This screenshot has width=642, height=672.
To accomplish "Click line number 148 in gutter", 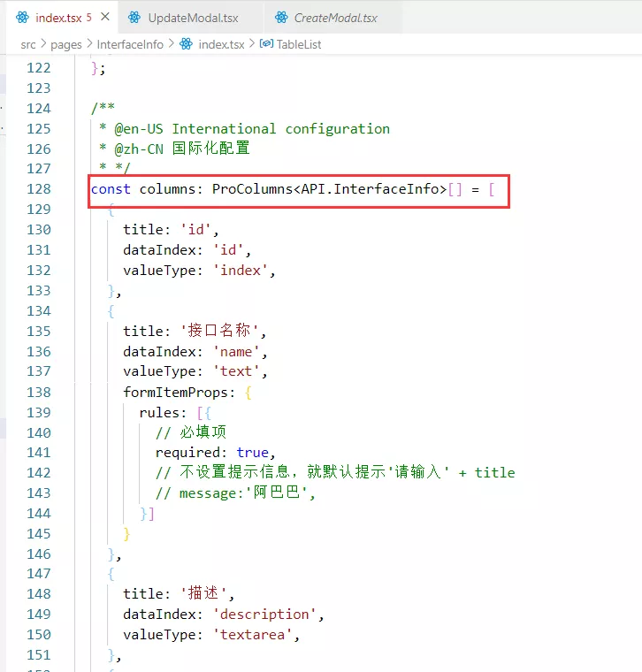I will [x=39, y=594].
